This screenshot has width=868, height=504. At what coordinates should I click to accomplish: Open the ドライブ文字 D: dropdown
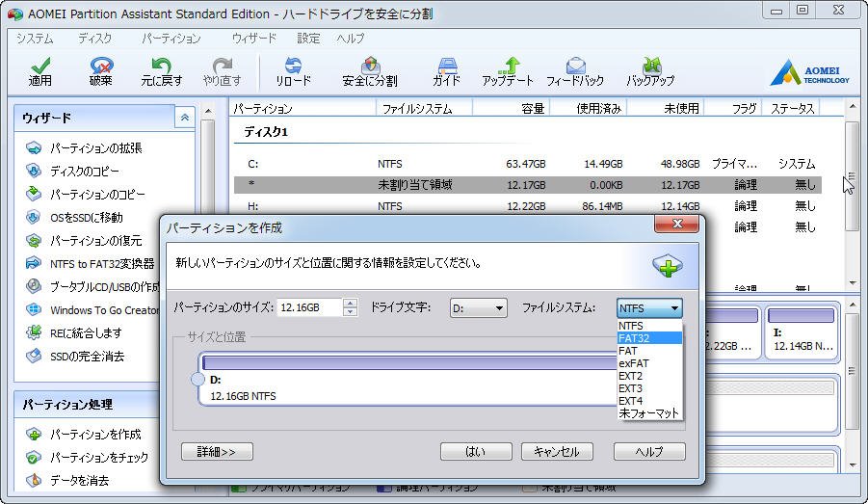tap(478, 308)
